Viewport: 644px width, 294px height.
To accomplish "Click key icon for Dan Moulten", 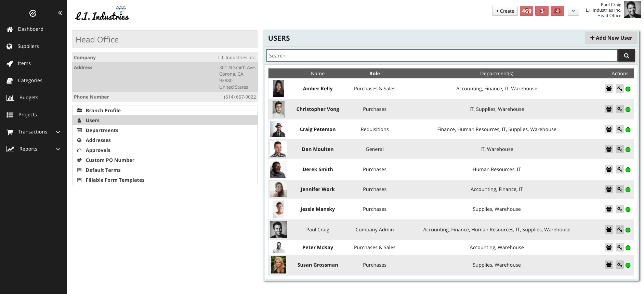I will 620,149.
